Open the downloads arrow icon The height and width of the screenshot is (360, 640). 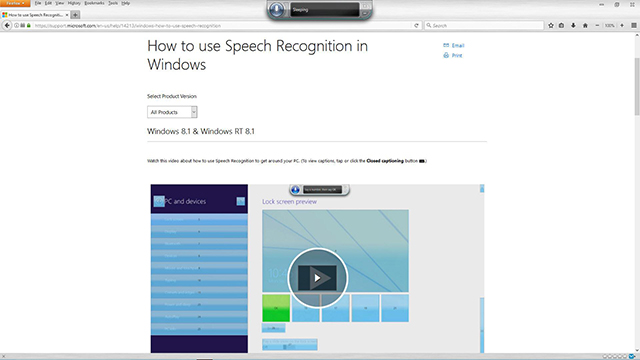coord(573,25)
